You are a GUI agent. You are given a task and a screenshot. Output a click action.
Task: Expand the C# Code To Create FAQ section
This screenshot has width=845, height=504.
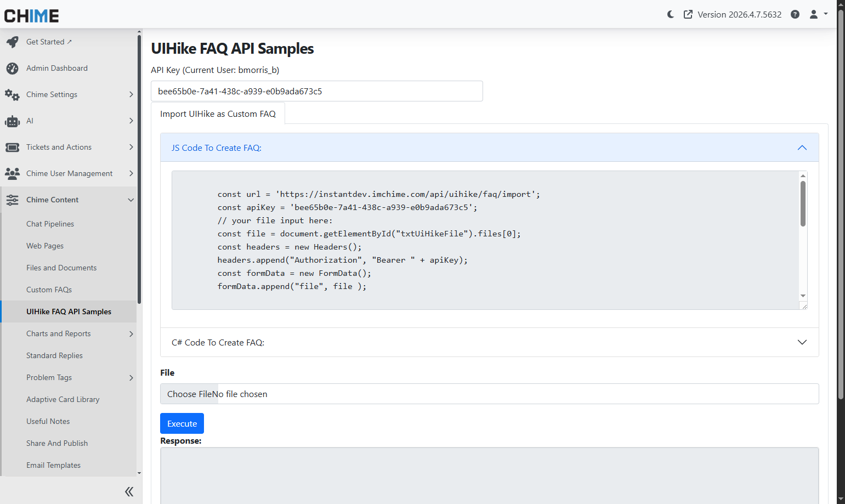coord(802,342)
